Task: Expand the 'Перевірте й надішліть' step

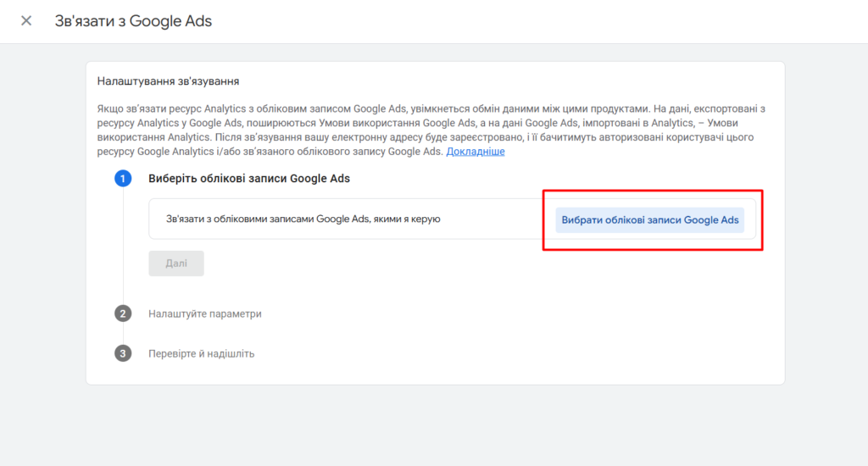Action: 202,353
